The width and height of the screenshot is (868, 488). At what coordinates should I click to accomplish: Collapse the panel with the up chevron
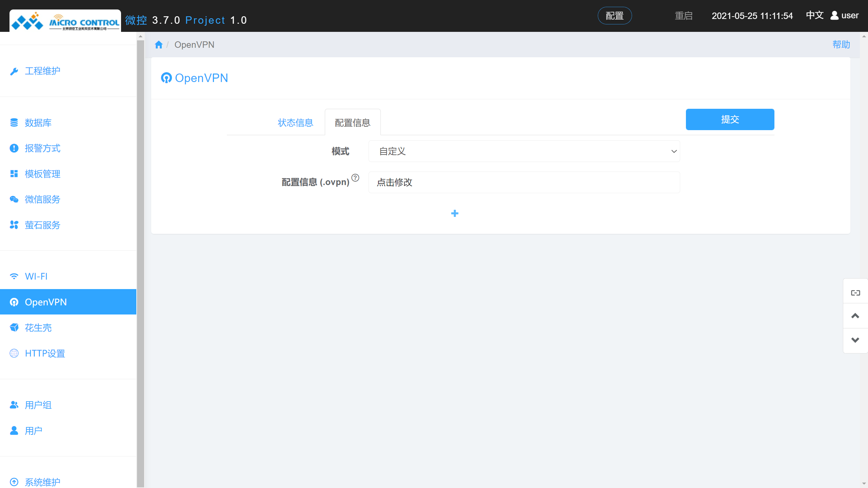855,316
